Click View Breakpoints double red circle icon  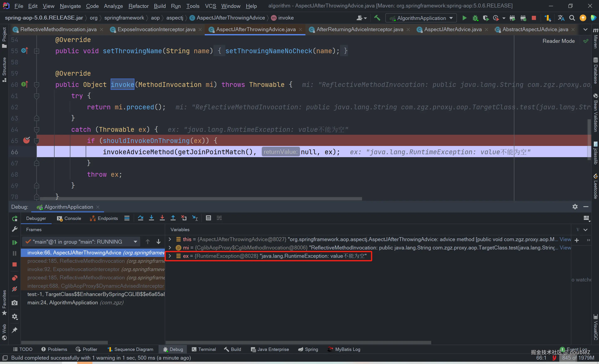click(x=15, y=278)
